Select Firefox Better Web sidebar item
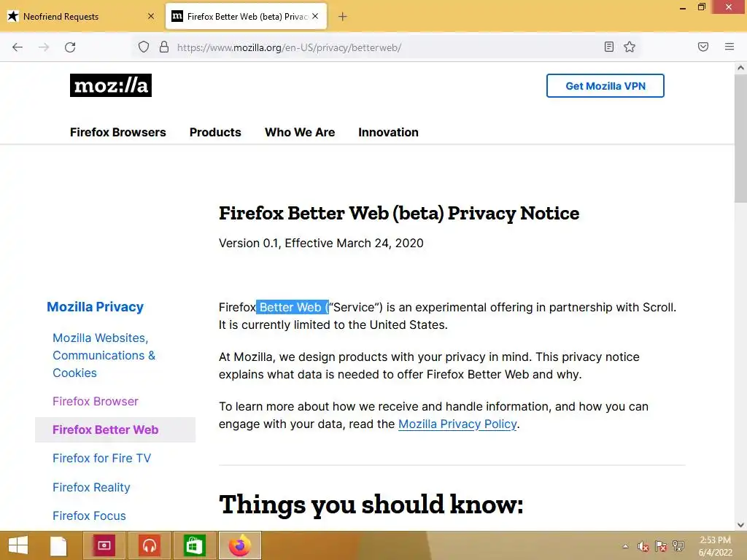 click(x=115, y=429)
